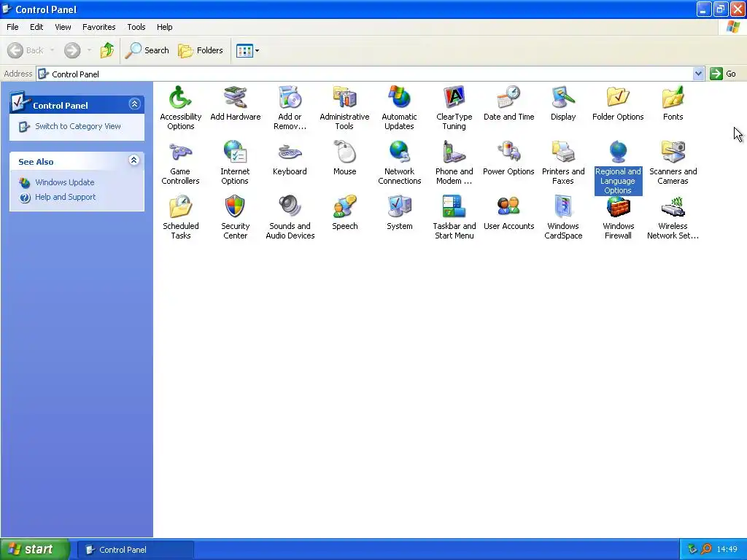The width and height of the screenshot is (747, 560).
Task: Open the Fonts folder icon
Action: [x=673, y=97]
